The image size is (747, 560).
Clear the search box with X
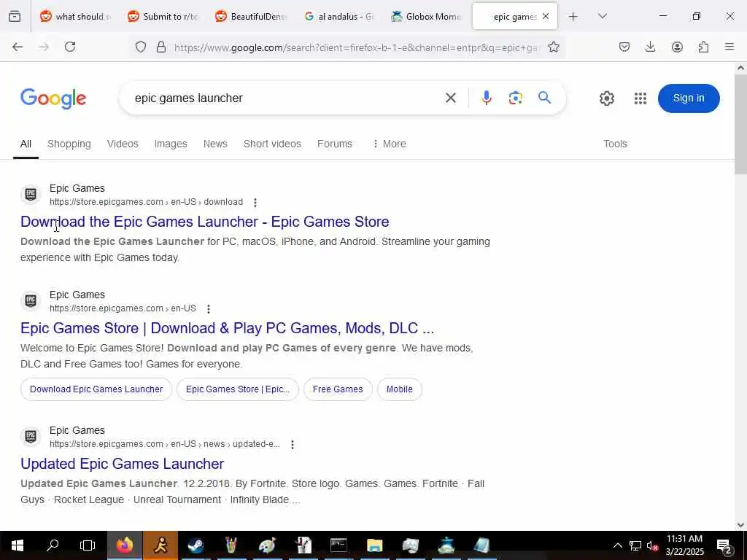click(450, 98)
